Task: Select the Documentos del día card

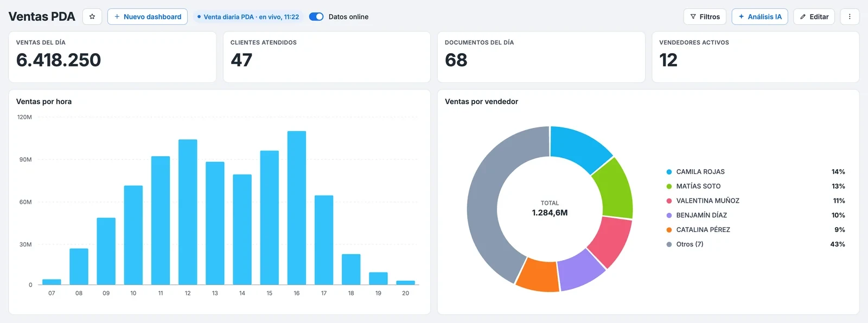Action: point(541,57)
